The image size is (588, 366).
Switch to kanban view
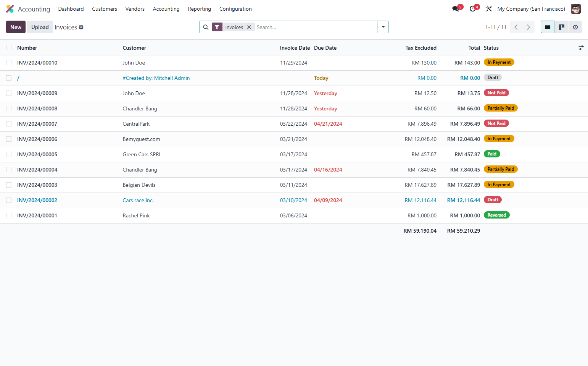pyautogui.click(x=562, y=27)
